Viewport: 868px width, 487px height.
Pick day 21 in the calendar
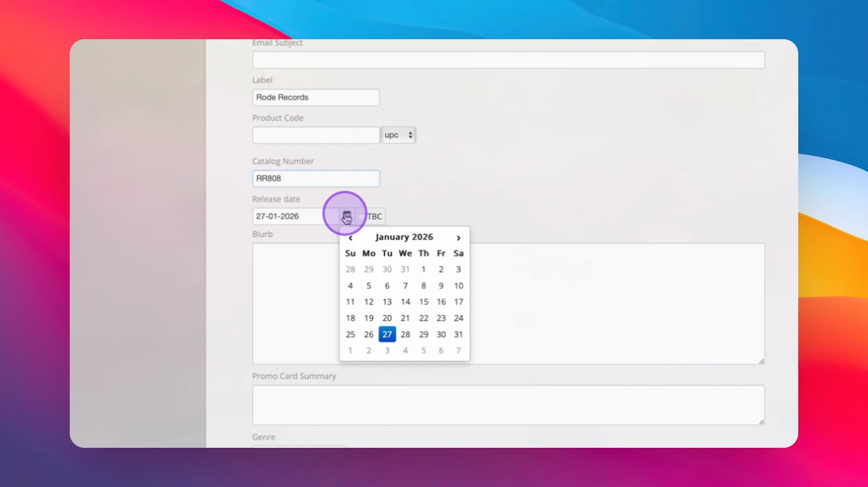(405, 318)
